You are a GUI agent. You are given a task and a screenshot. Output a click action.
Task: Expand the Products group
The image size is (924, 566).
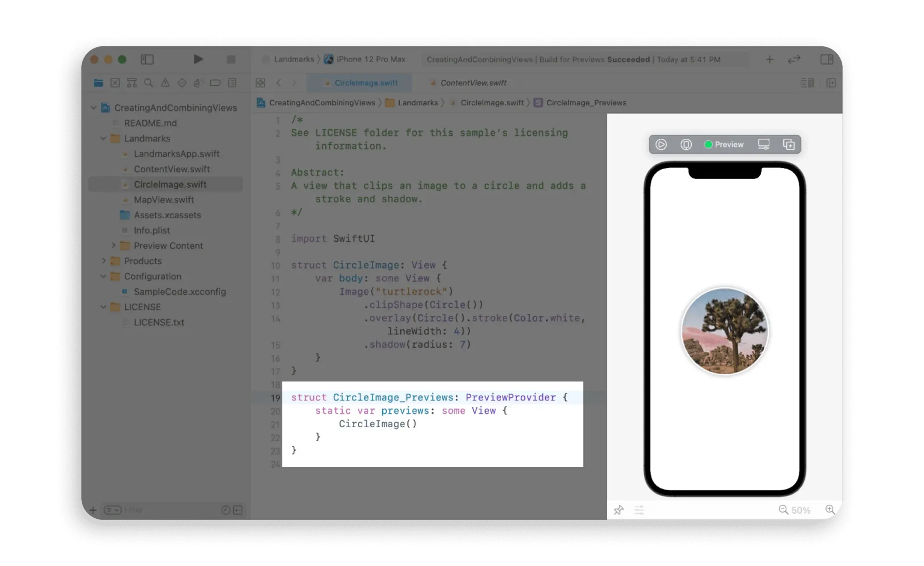pos(103,261)
